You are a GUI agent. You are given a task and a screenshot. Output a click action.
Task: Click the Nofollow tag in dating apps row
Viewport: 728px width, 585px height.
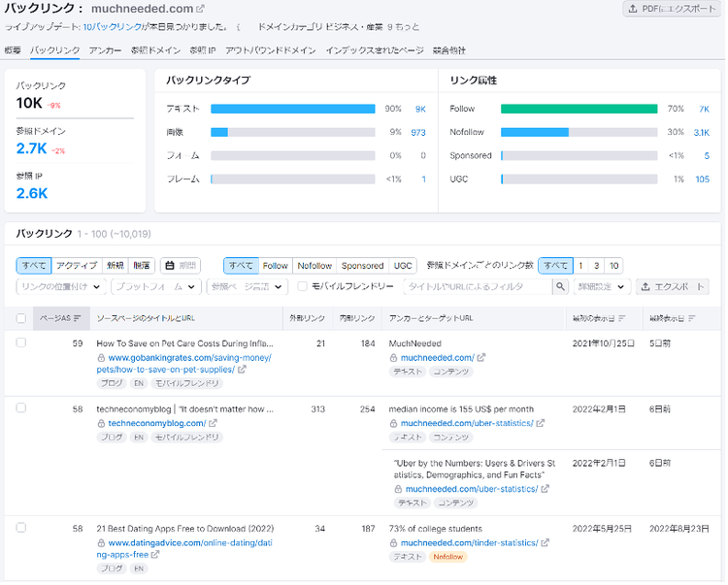pyautogui.click(x=447, y=557)
